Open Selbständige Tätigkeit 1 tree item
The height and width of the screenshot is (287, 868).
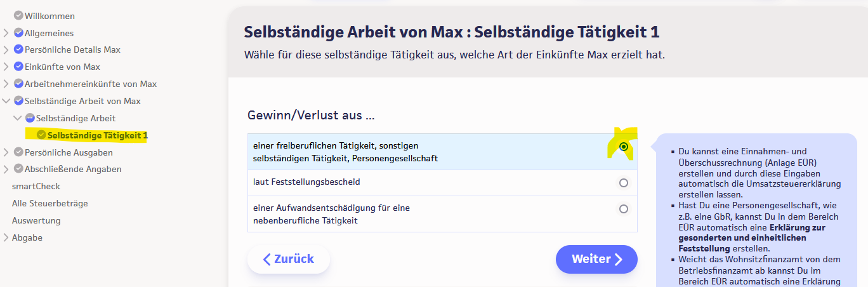click(x=97, y=135)
